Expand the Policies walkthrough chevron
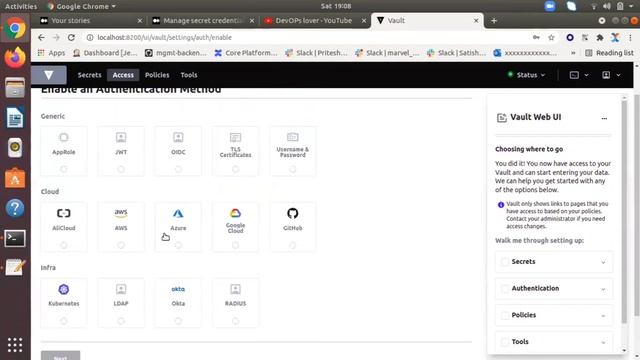640x360 pixels. (x=603, y=316)
